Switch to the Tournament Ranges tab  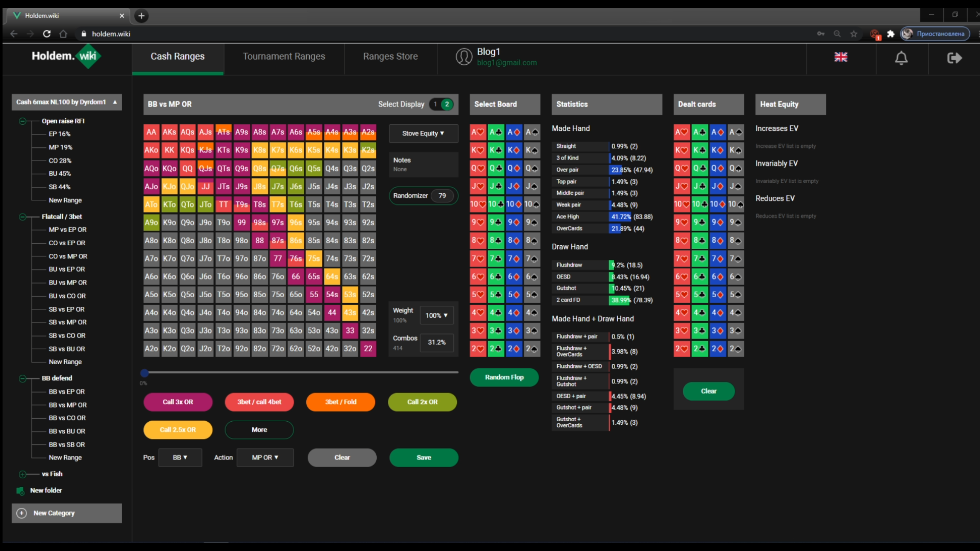(284, 57)
